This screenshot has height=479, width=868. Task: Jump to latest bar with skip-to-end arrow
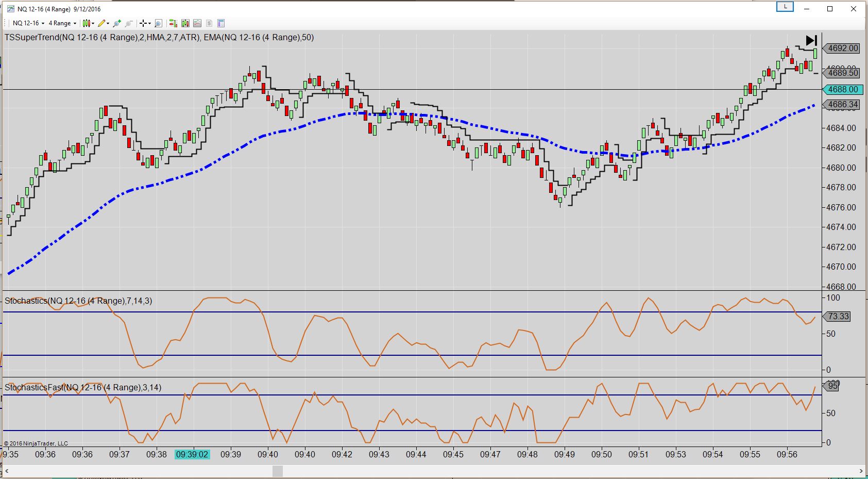click(811, 40)
